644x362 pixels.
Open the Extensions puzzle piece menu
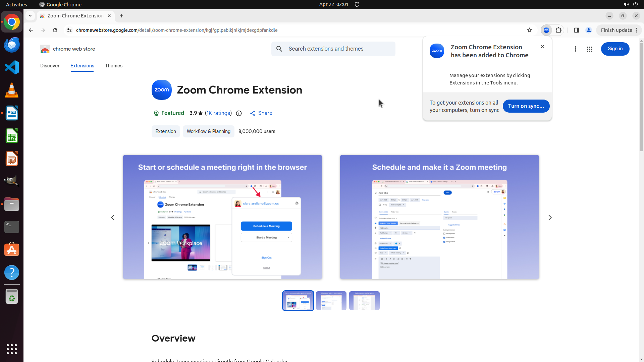tap(558, 30)
